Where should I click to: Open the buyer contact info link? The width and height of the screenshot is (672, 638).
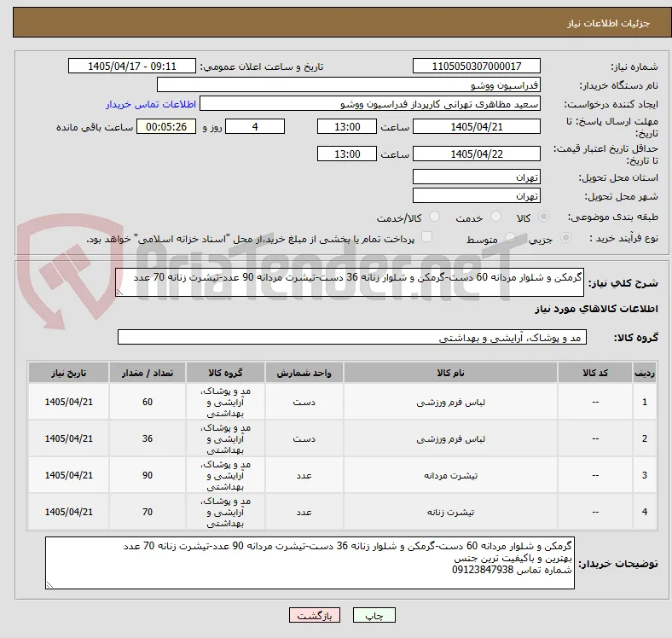coord(151,104)
